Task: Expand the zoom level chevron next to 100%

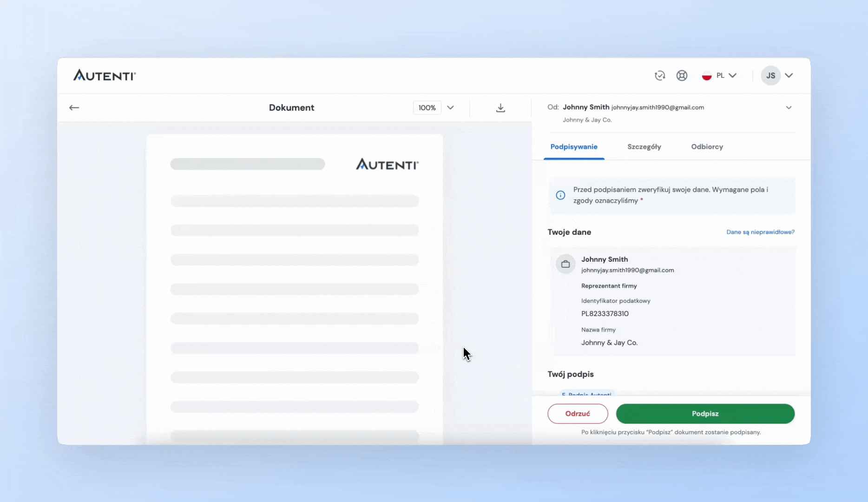Action: point(450,108)
